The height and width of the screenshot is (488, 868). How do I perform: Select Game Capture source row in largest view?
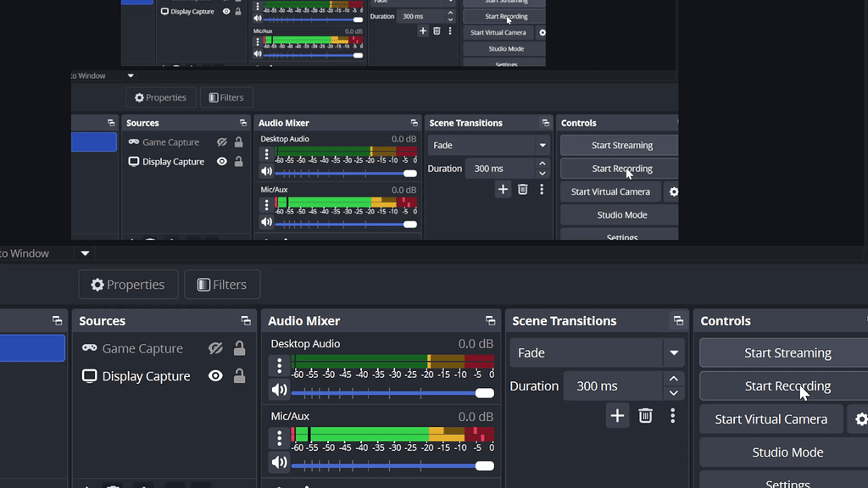click(x=164, y=348)
